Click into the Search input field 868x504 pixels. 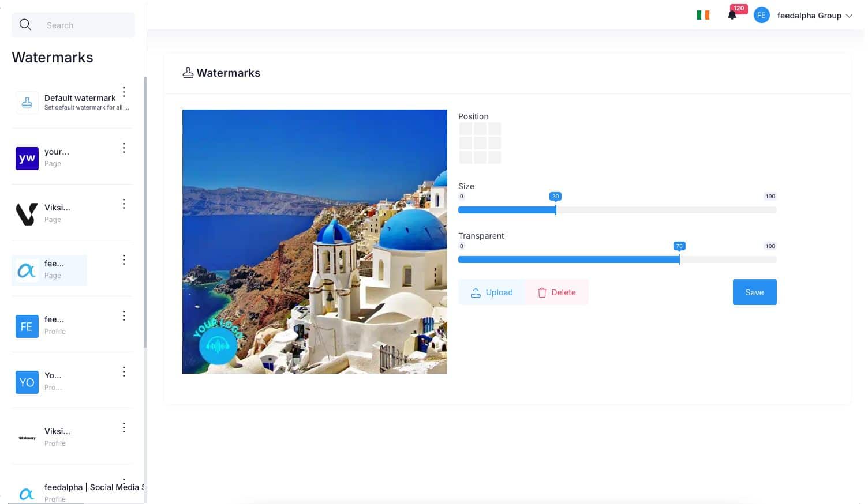[x=87, y=25]
